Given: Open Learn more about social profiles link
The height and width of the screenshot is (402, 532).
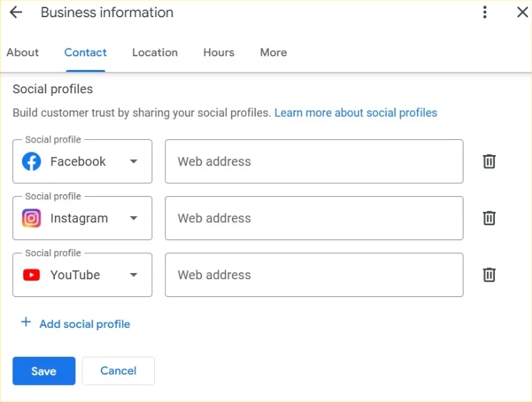Looking at the screenshot, I should pyautogui.click(x=356, y=113).
